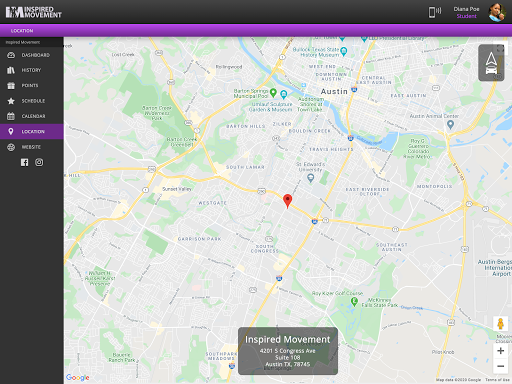
Task: Click the mobile device icon in header
Action: click(x=434, y=12)
